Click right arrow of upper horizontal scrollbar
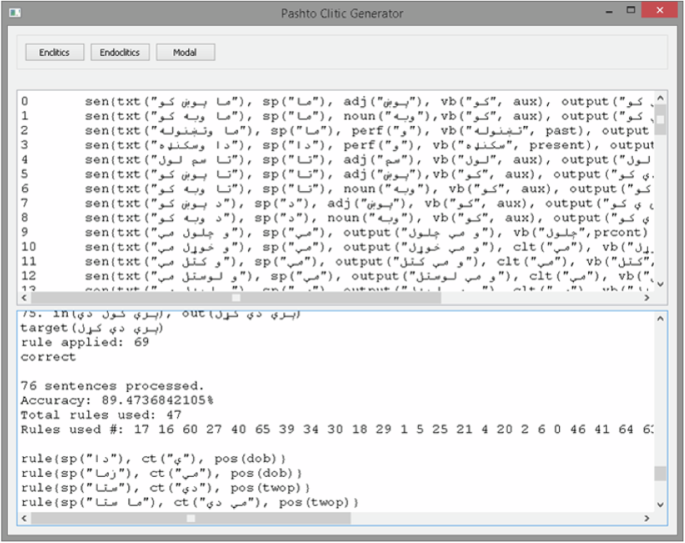The image size is (685, 543). point(647,298)
